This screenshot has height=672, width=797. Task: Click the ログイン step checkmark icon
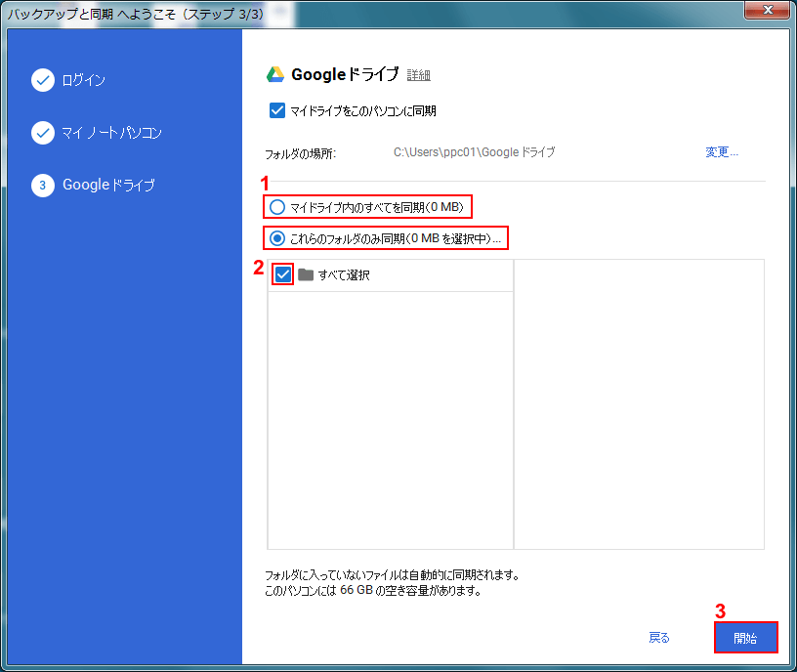click(x=42, y=80)
